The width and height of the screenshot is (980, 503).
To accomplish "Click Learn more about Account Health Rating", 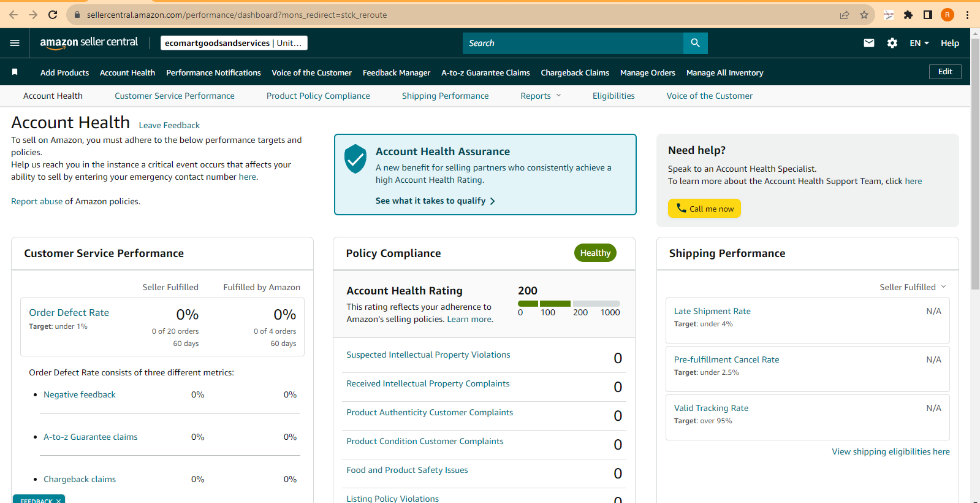I will click(469, 319).
